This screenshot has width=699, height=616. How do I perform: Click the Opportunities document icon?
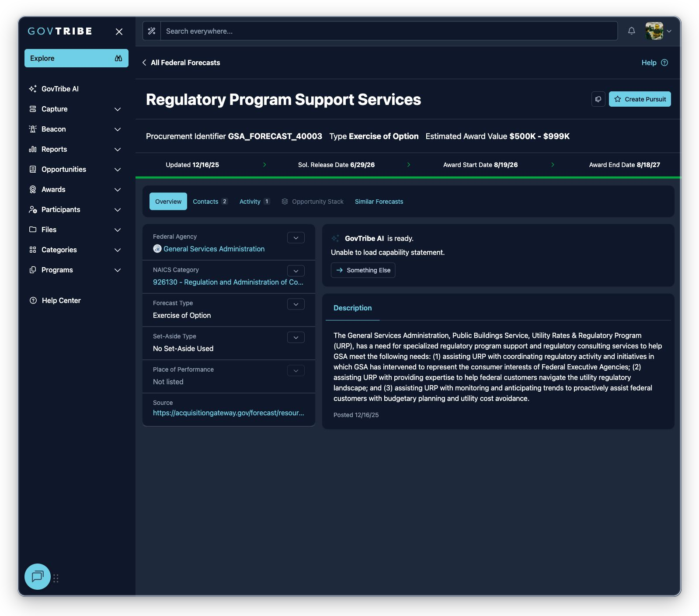(x=33, y=169)
